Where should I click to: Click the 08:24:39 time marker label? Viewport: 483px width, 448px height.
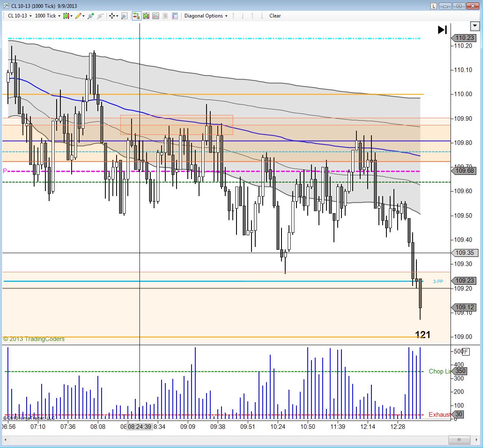139,426
